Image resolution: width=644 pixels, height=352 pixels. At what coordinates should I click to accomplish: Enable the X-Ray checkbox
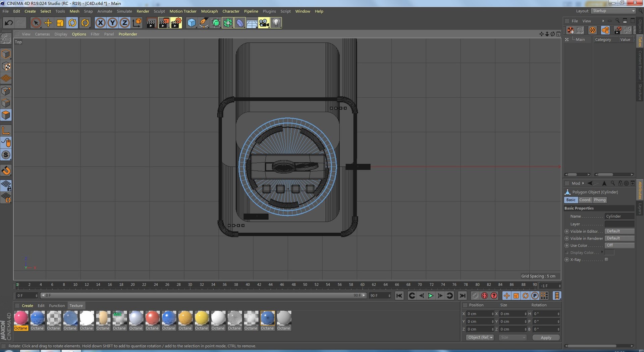coord(606,260)
